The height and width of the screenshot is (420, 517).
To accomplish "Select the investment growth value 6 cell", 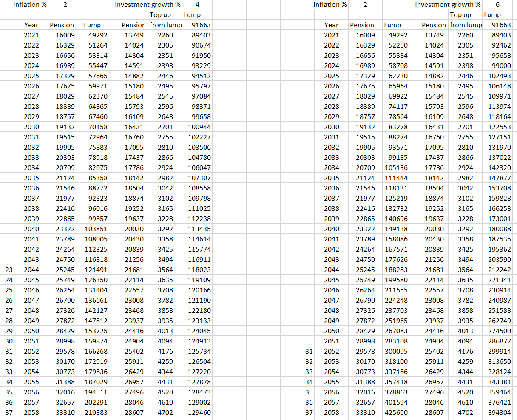I will [497, 5].
